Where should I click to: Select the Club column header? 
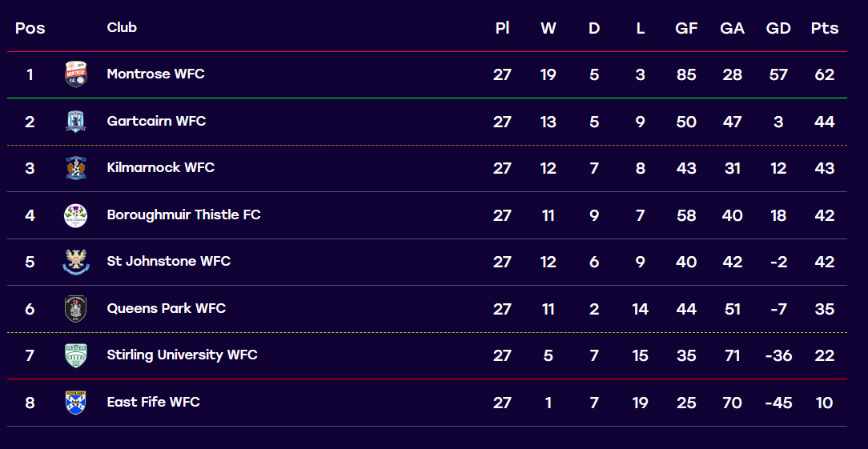(x=122, y=27)
